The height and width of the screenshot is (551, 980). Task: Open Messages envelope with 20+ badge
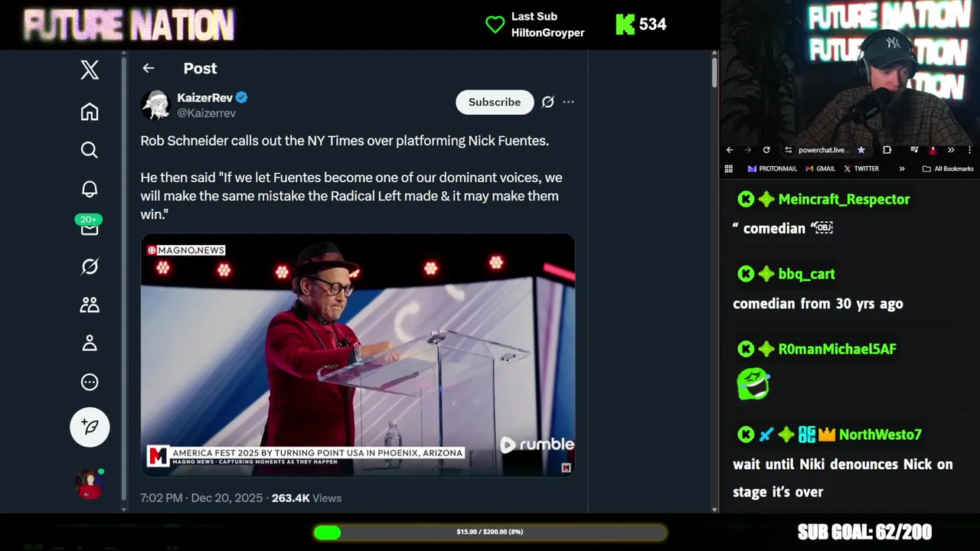tap(89, 226)
